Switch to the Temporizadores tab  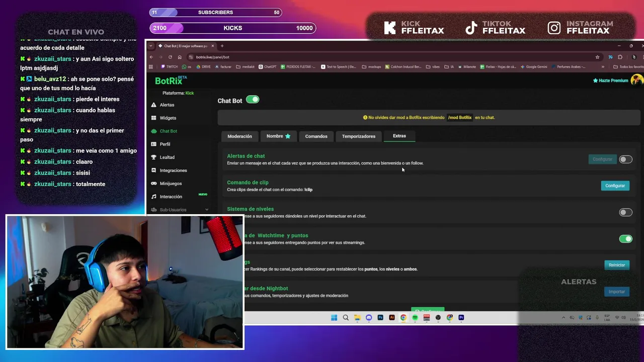[x=359, y=136]
